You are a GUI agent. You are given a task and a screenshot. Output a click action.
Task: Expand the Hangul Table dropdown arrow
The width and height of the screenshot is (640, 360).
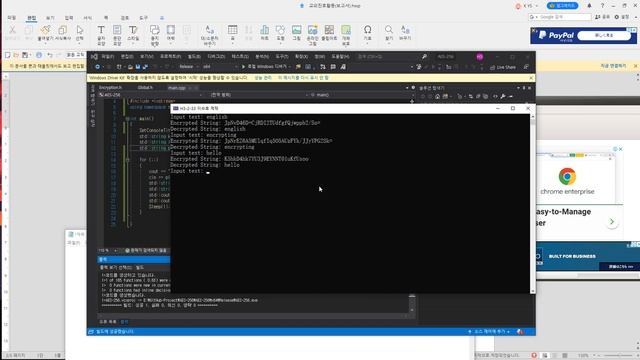(x=233, y=43)
